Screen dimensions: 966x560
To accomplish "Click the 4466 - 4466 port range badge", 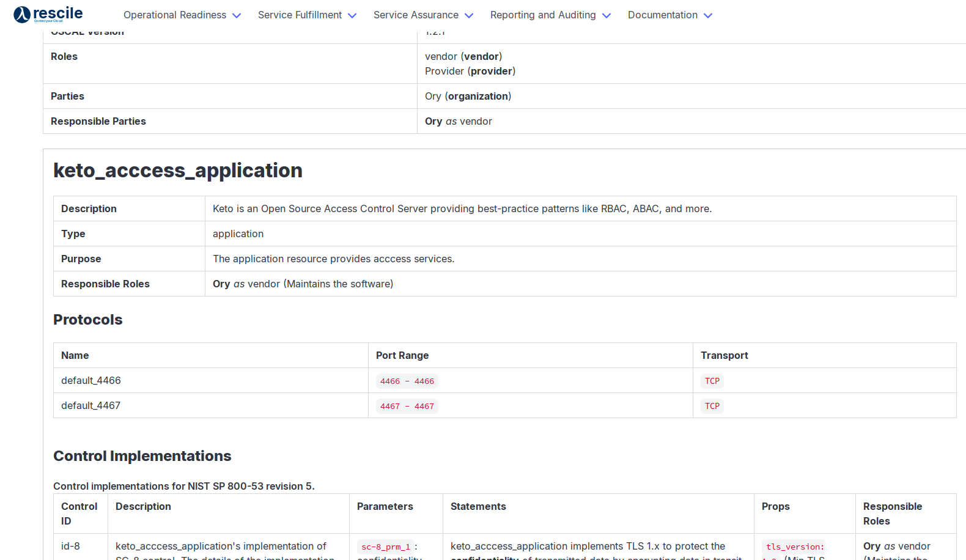I will click(407, 381).
